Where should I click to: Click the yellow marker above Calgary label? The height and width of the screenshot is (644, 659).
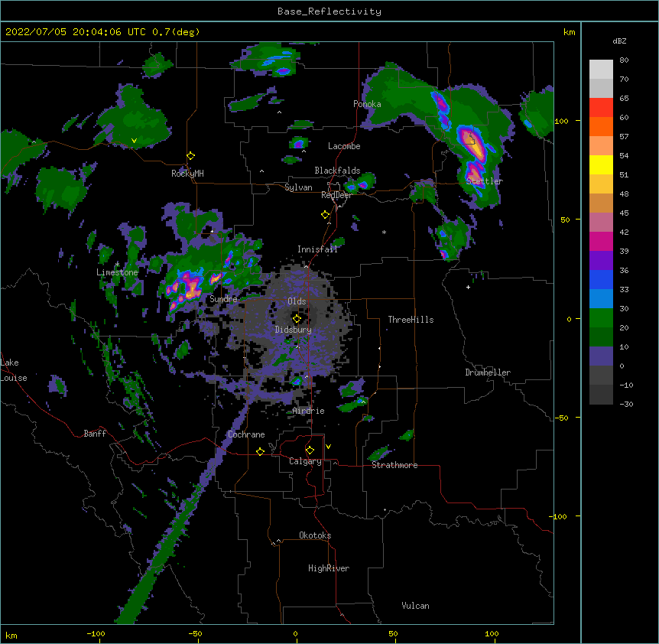click(310, 450)
